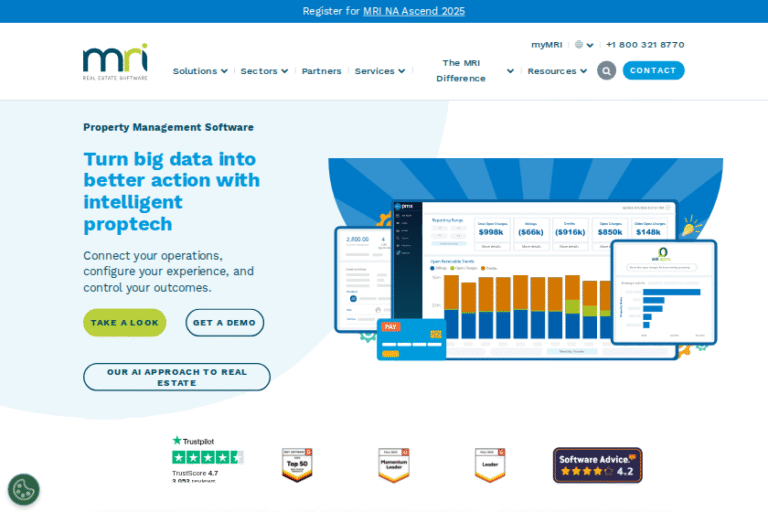
Task: Click the Trustpilot rating badge
Action: (x=207, y=459)
